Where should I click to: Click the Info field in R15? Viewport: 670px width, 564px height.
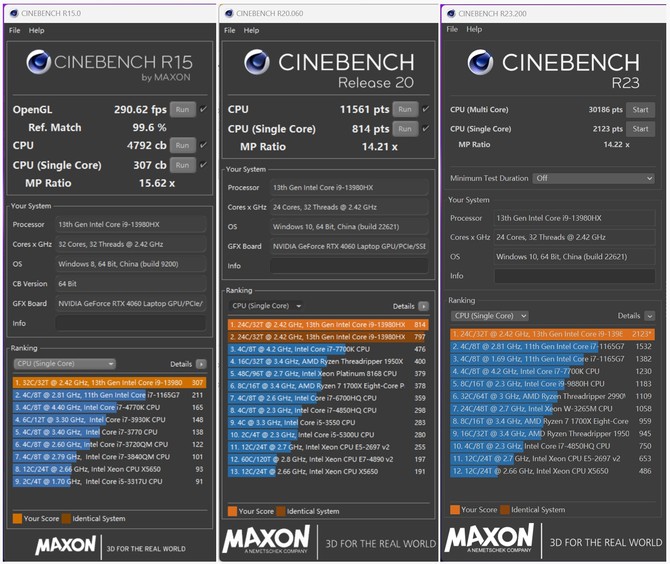click(130, 323)
